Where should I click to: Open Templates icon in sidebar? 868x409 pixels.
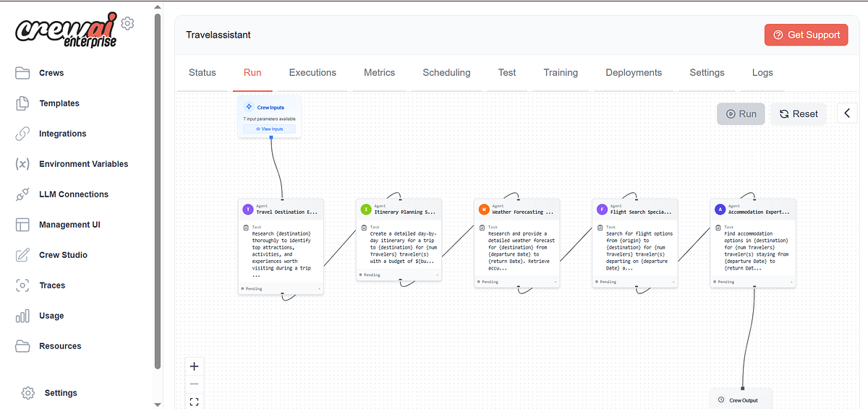[22, 103]
